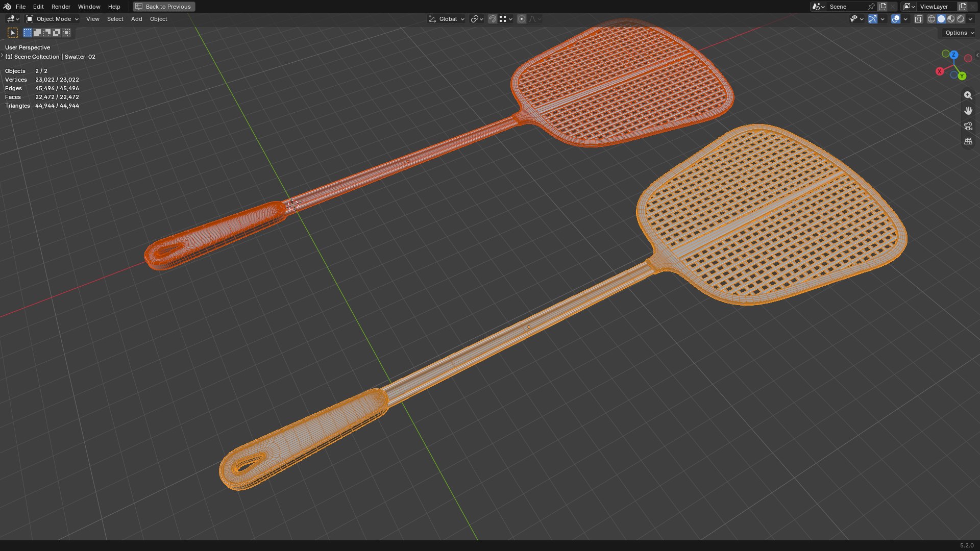Open the overlays options dropdown arrow
This screenshot has width=980, height=551.
point(905,19)
